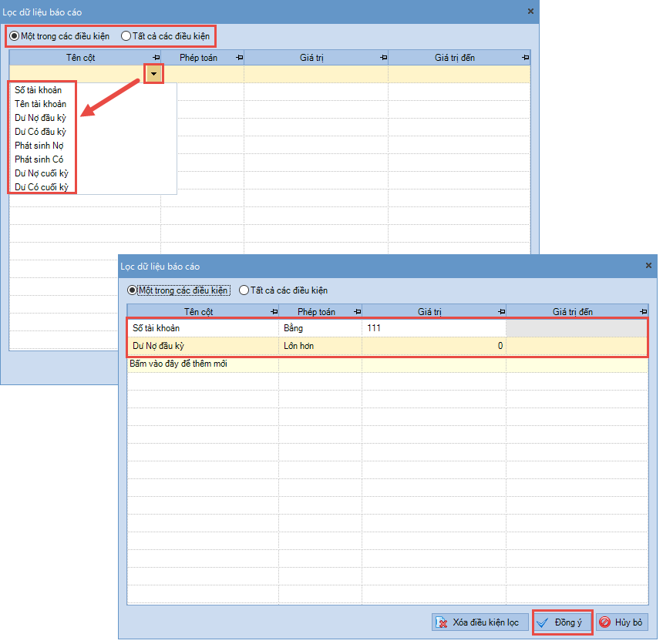Choose 'Số tài khoản' from dropdown list
Viewport: 663px width, 644px height.
(x=39, y=90)
